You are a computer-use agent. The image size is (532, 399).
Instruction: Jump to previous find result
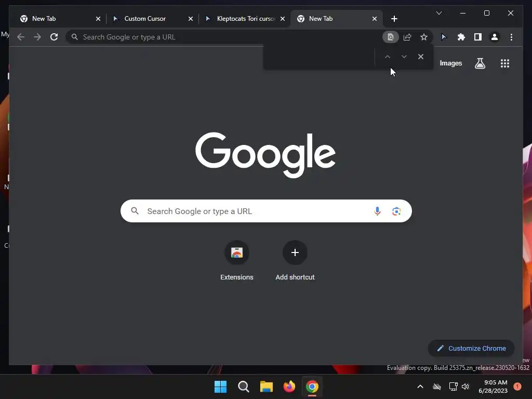coord(388,57)
